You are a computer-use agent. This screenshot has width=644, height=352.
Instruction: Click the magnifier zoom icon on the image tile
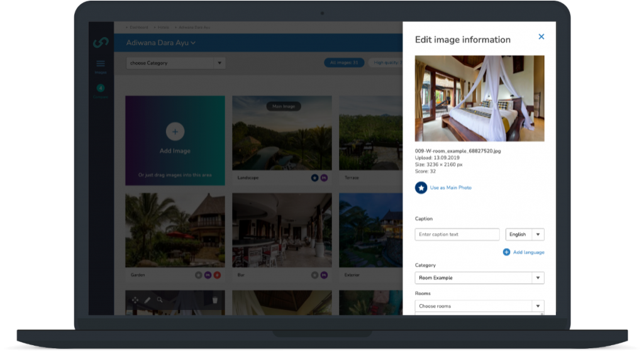(x=160, y=300)
